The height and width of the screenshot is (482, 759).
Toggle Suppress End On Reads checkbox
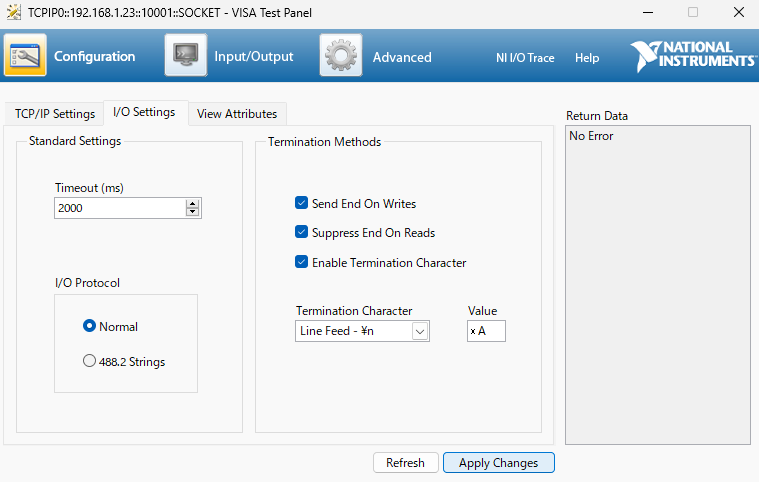point(302,232)
